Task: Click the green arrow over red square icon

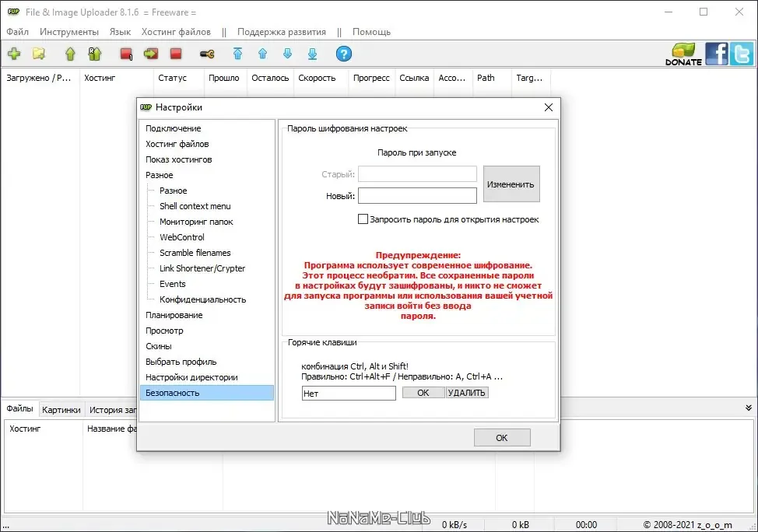Action: coord(151,54)
